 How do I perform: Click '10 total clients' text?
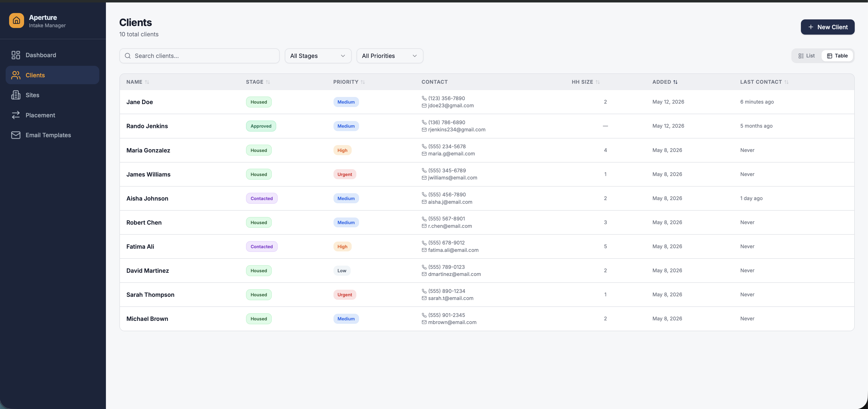[x=139, y=34]
